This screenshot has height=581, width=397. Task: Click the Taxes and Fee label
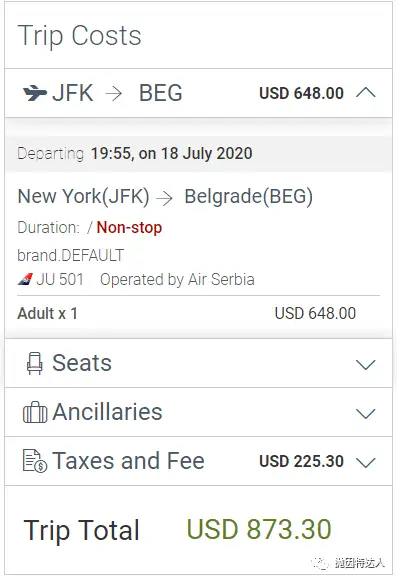128,461
